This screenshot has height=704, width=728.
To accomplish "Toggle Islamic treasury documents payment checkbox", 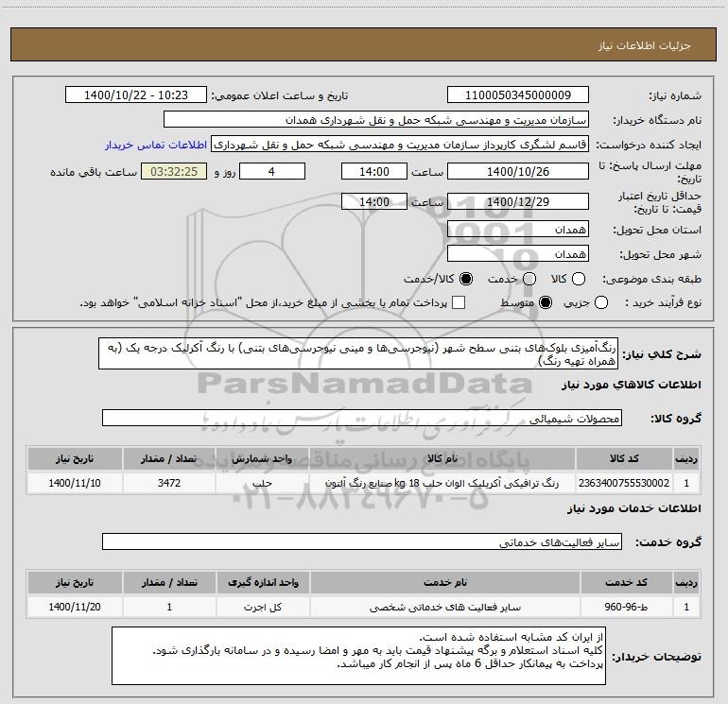I will 459,302.
